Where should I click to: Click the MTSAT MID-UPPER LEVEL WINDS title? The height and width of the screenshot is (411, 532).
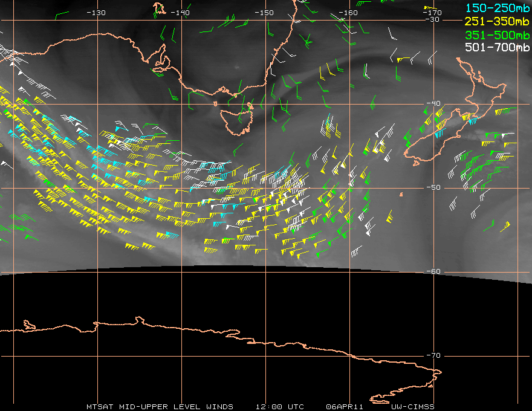pyautogui.click(x=160, y=407)
